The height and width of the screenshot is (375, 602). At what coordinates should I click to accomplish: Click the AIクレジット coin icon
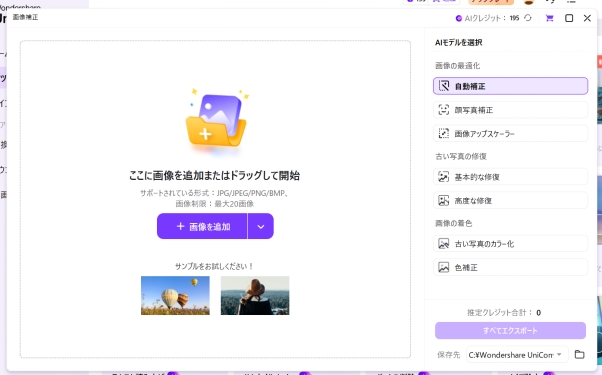point(458,18)
